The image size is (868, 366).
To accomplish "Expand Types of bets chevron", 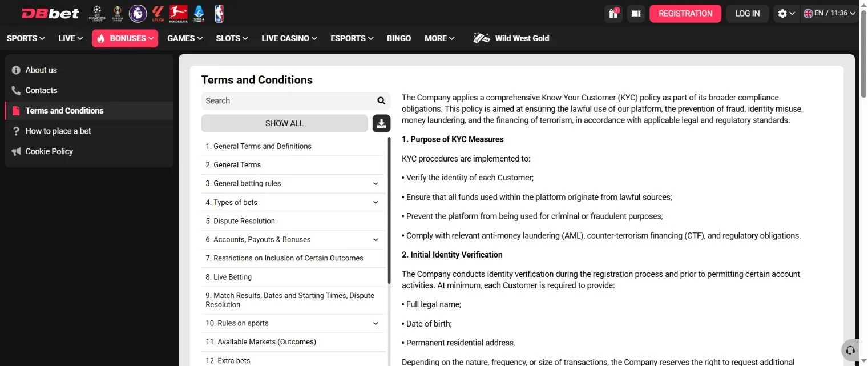I will coord(376,202).
